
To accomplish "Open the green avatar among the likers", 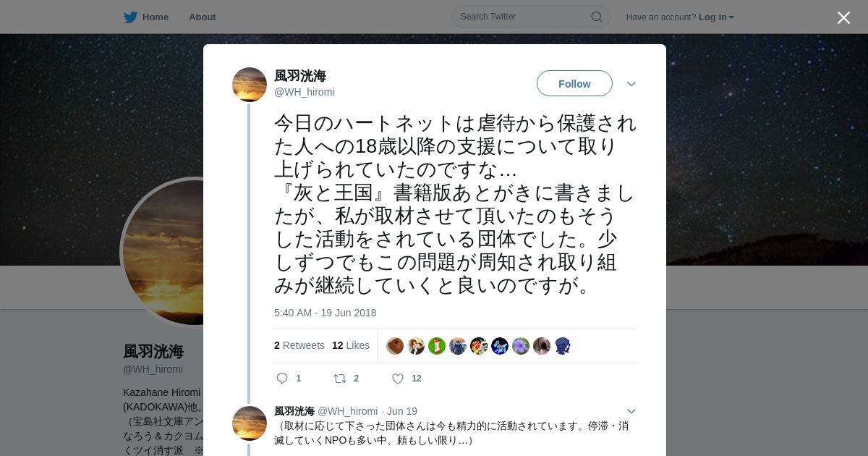I will tap(437, 346).
